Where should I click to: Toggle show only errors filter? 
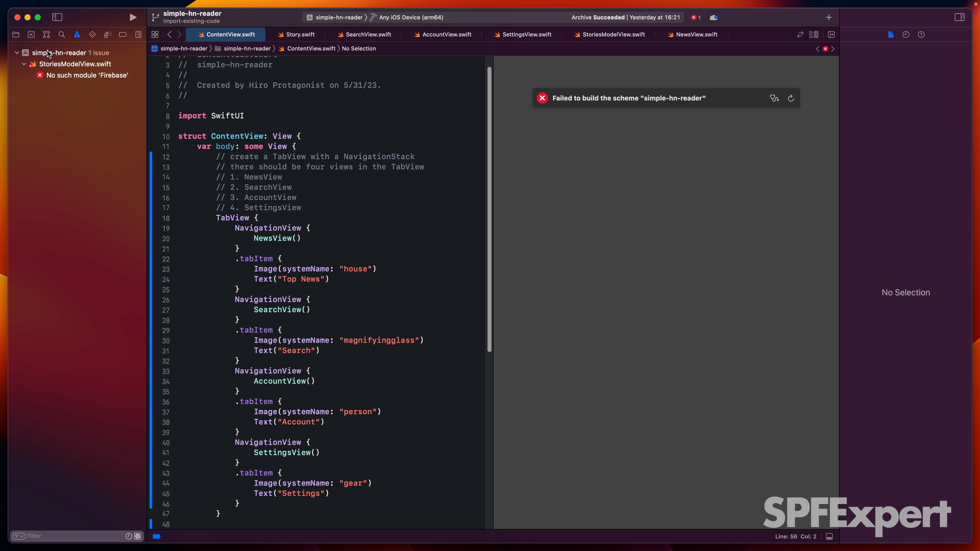(138, 536)
